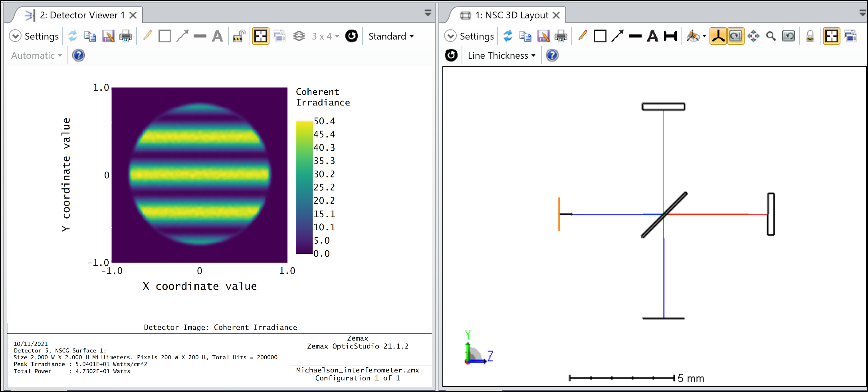This screenshot has height=392, width=868.
Task: Click the top mirror object in layout
Action: tap(664, 107)
